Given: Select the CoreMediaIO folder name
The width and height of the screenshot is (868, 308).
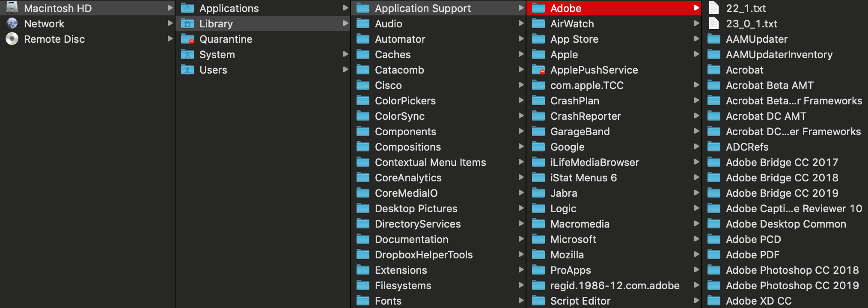Looking at the screenshot, I should pyautogui.click(x=406, y=193).
